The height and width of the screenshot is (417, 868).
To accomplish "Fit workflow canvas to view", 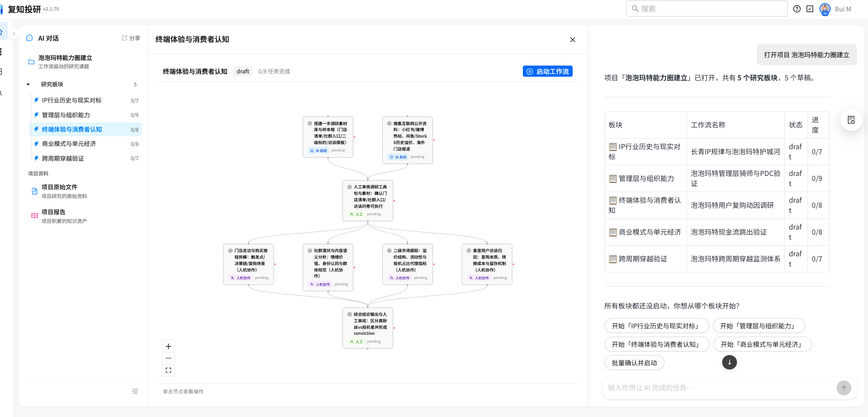I will [168, 370].
